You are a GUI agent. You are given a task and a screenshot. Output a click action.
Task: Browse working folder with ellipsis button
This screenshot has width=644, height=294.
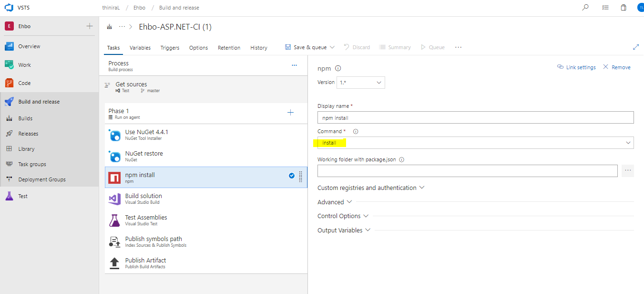click(628, 170)
